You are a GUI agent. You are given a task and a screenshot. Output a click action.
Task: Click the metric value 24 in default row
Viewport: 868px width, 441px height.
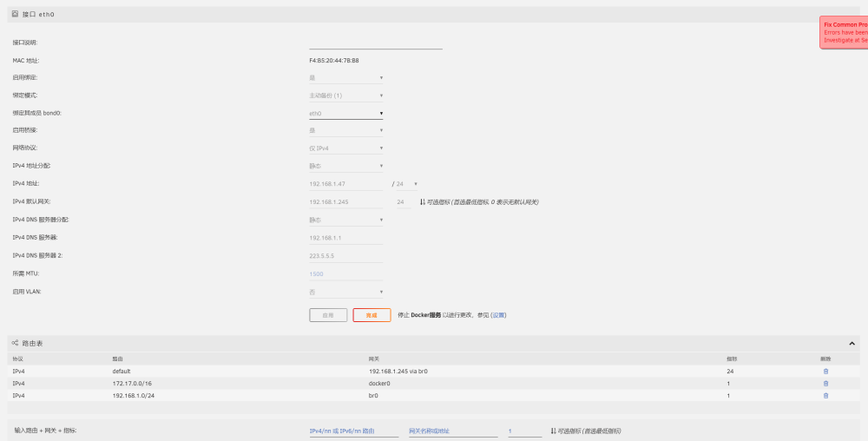(730, 372)
